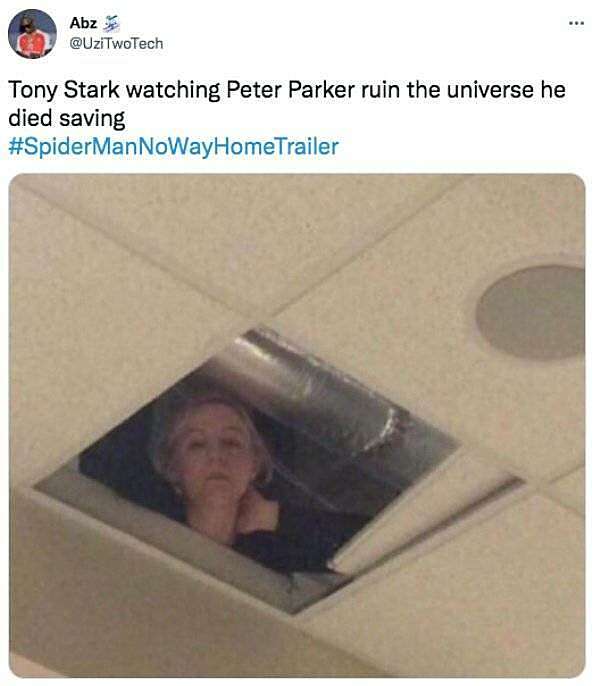
Task: Click the round ceiling speaker in photo
Action: click(x=532, y=312)
